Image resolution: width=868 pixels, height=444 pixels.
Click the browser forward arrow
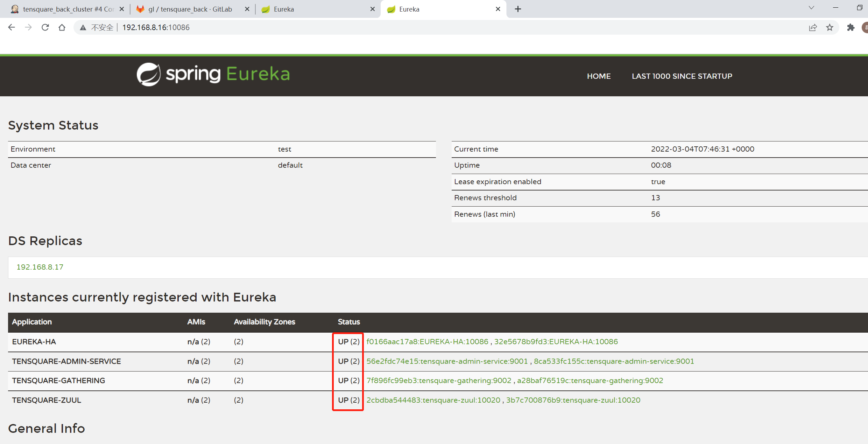pyautogui.click(x=28, y=27)
